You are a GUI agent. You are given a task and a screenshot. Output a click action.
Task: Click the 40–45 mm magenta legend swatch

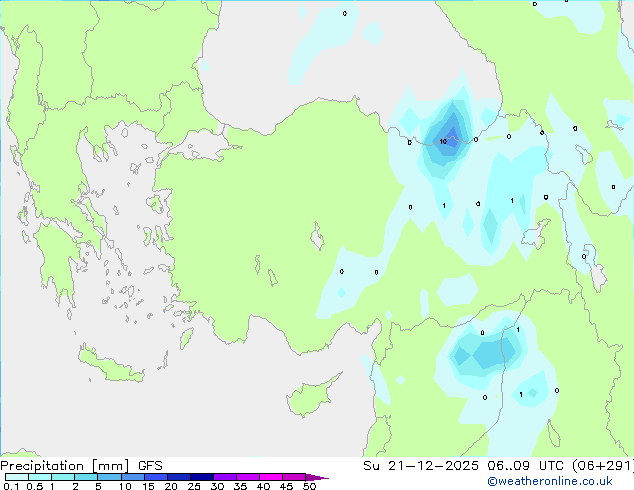tap(271, 477)
